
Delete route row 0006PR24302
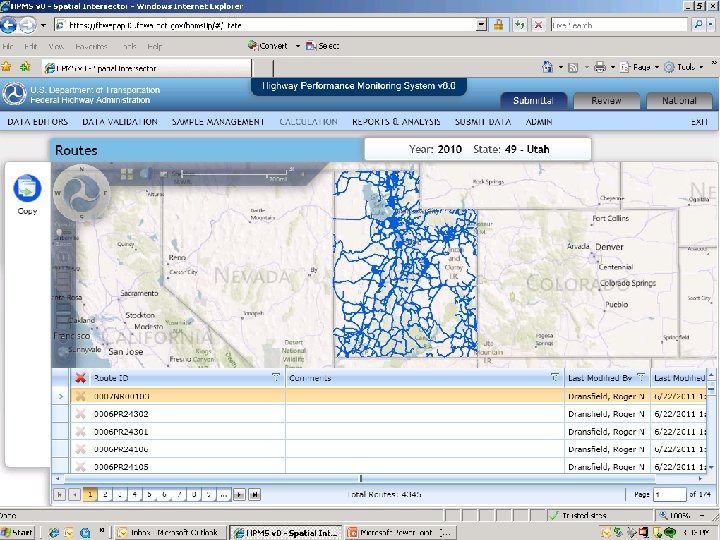click(x=80, y=414)
